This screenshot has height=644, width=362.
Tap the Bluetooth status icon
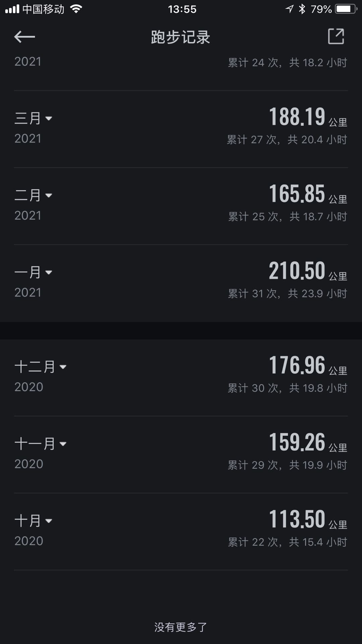(302, 9)
